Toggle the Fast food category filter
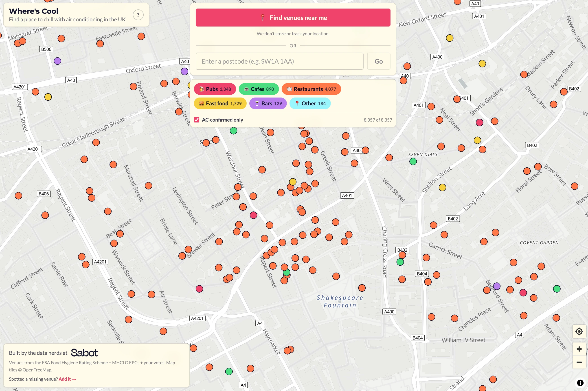Screen dimensions: 588x391 point(220,104)
